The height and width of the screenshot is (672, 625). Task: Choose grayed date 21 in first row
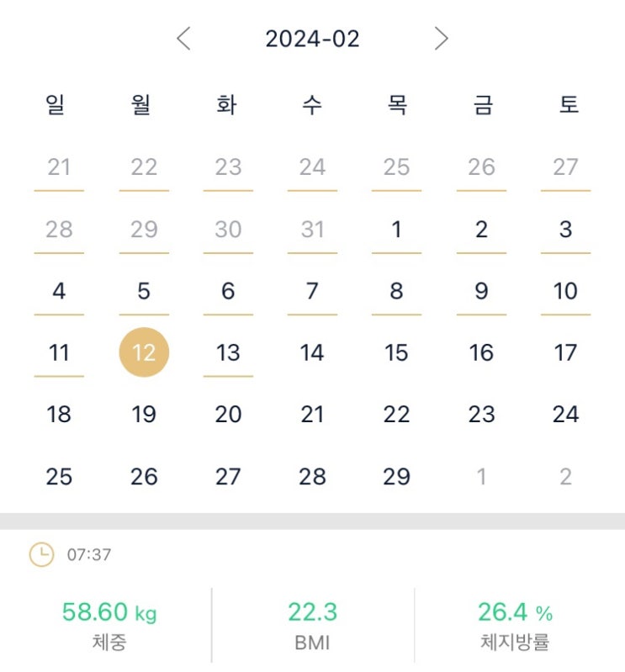[x=59, y=167]
